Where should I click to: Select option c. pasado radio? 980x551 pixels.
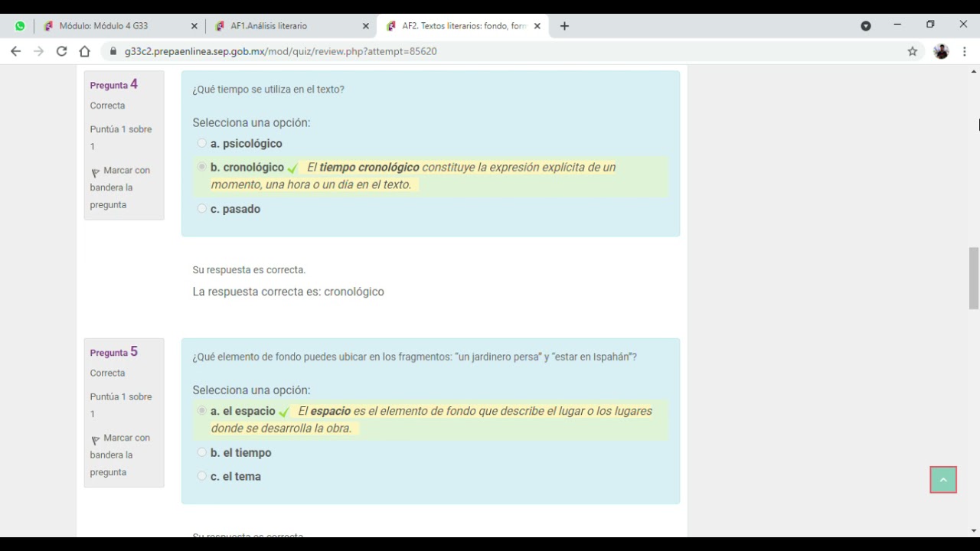coord(202,208)
